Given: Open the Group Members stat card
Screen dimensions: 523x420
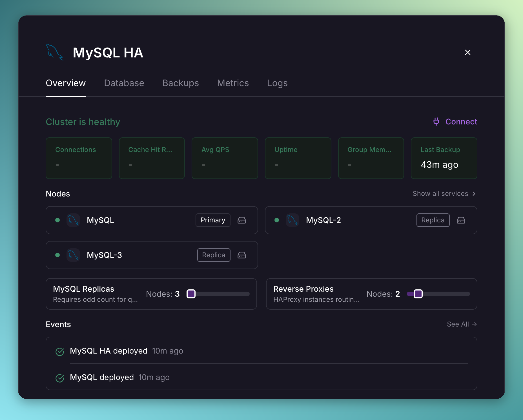Looking at the screenshot, I should (x=371, y=158).
